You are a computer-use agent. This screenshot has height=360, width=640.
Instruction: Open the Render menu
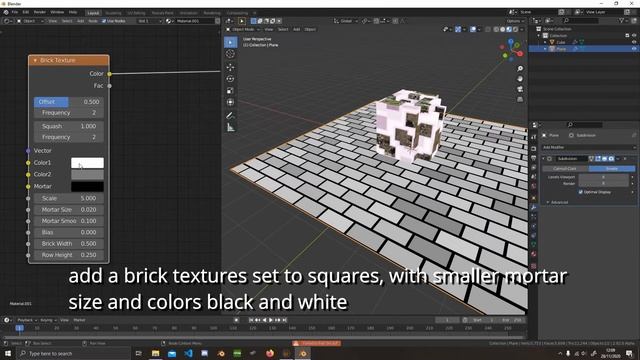(40, 12)
